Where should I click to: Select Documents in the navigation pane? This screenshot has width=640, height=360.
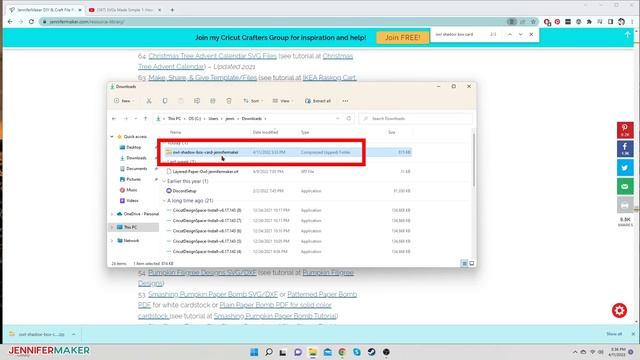click(x=136, y=169)
